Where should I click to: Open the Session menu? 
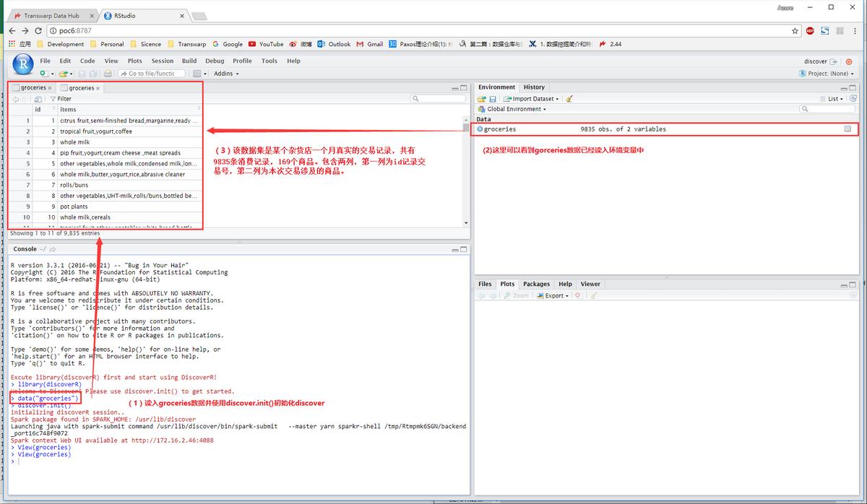click(x=162, y=61)
